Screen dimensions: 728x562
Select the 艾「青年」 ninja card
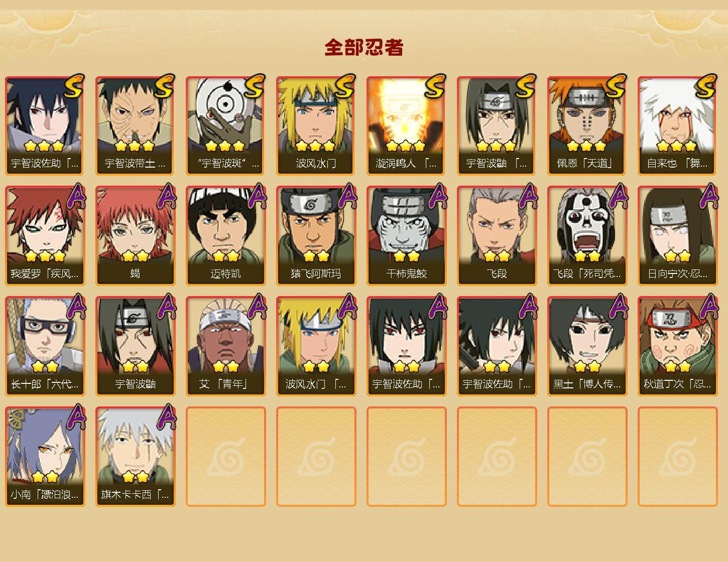225,346
